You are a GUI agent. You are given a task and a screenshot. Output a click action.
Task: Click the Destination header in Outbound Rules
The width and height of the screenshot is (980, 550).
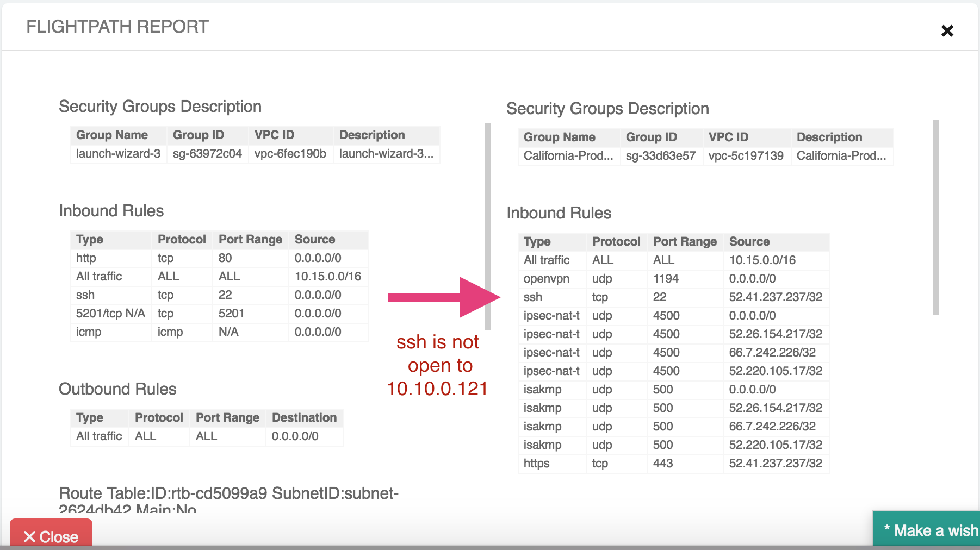pyautogui.click(x=304, y=417)
